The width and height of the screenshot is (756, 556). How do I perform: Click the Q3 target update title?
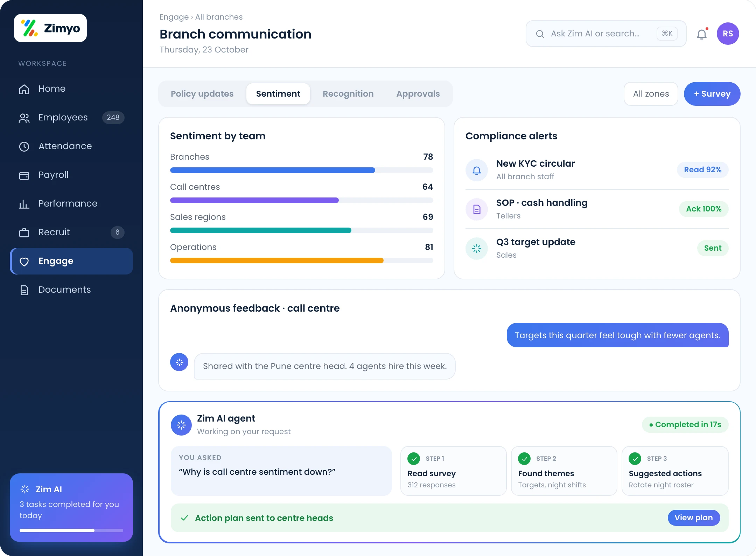coord(536,242)
